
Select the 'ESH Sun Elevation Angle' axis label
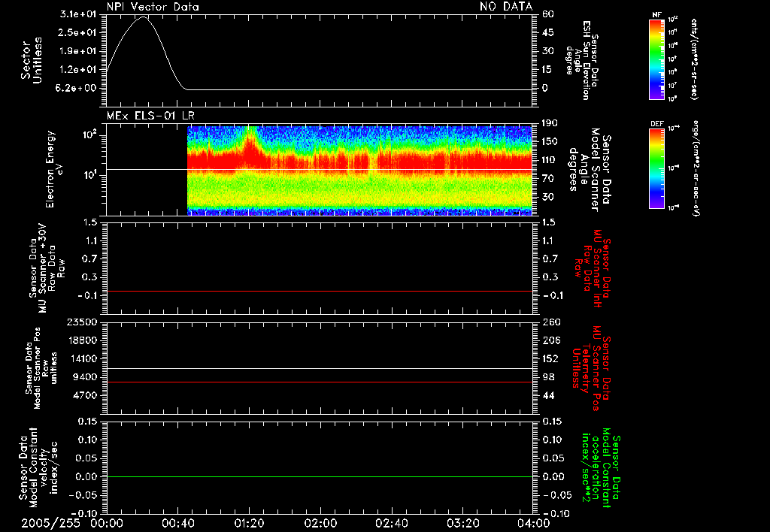583,60
